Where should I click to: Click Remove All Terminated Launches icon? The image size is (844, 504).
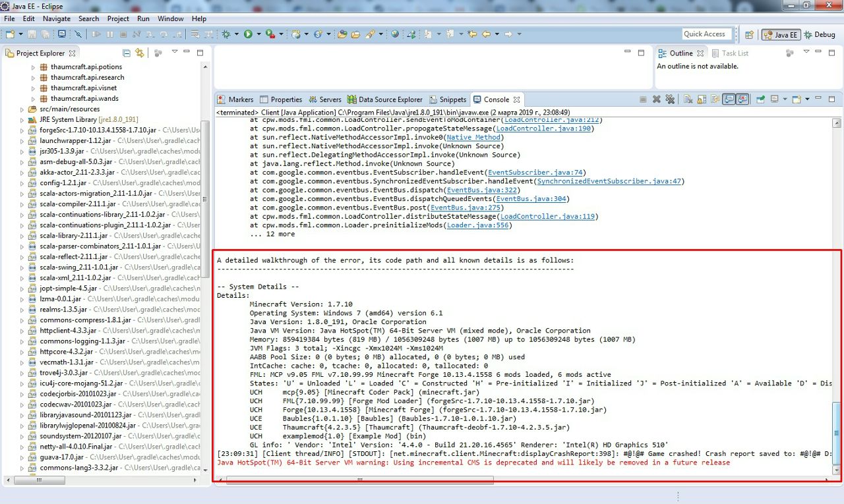click(670, 99)
